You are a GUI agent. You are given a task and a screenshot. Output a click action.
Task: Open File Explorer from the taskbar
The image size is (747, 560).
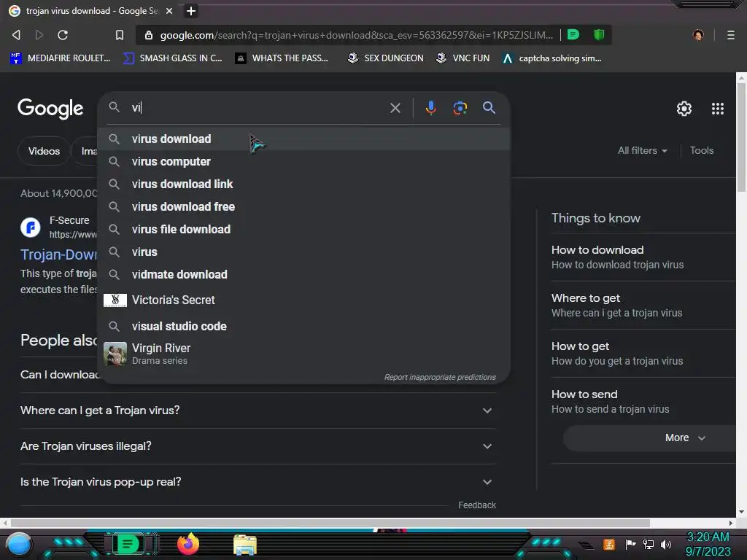click(245, 545)
